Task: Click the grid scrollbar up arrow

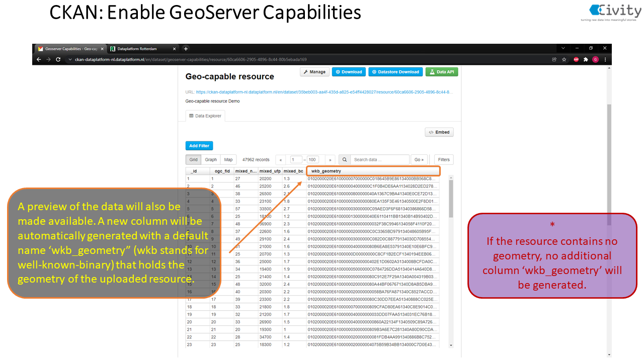Action: coord(450,178)
